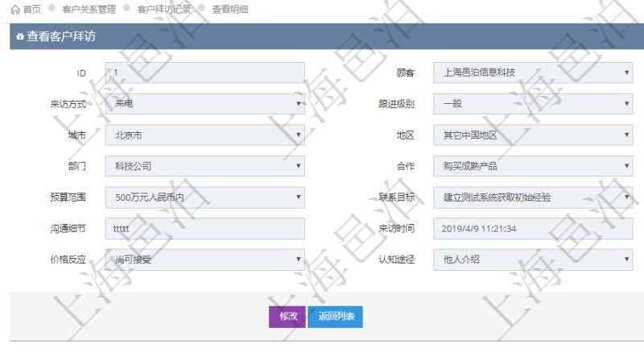Open the 顾客 dropdown showing 上海邑泊信息科技
The height and width of the screenshot is (361, 644).
tap(533, 73)
